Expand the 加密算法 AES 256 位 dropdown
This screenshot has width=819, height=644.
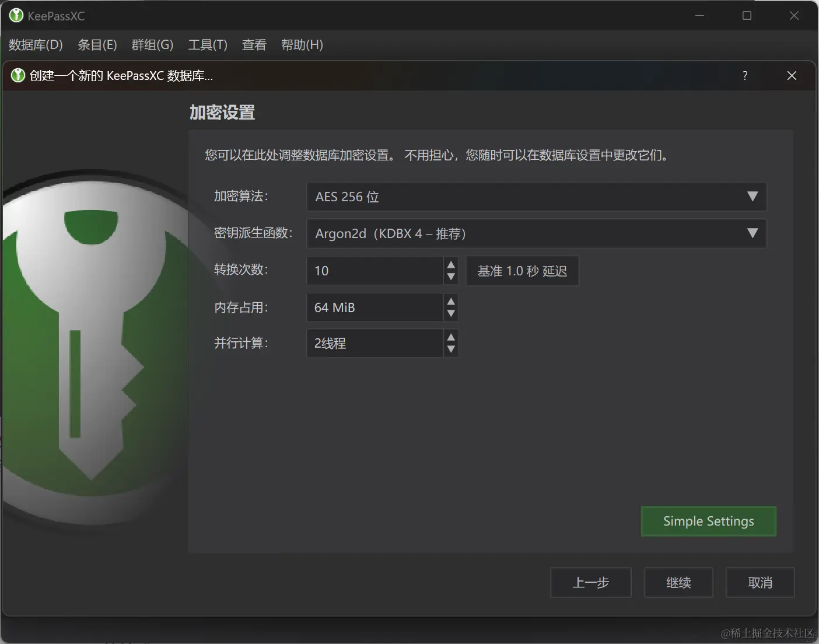537,197
